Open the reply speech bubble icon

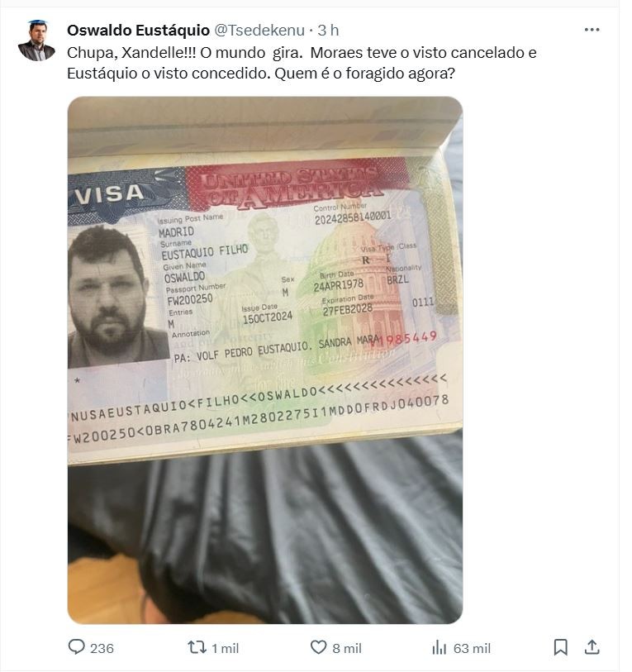77,646
